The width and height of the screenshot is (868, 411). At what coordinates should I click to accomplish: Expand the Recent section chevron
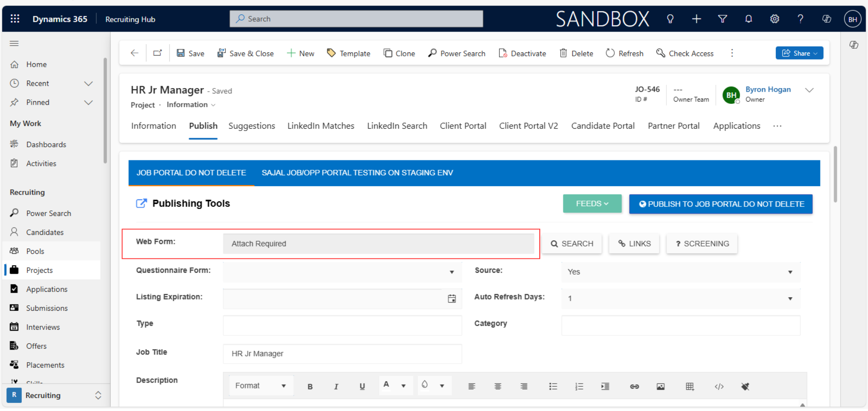89,84
